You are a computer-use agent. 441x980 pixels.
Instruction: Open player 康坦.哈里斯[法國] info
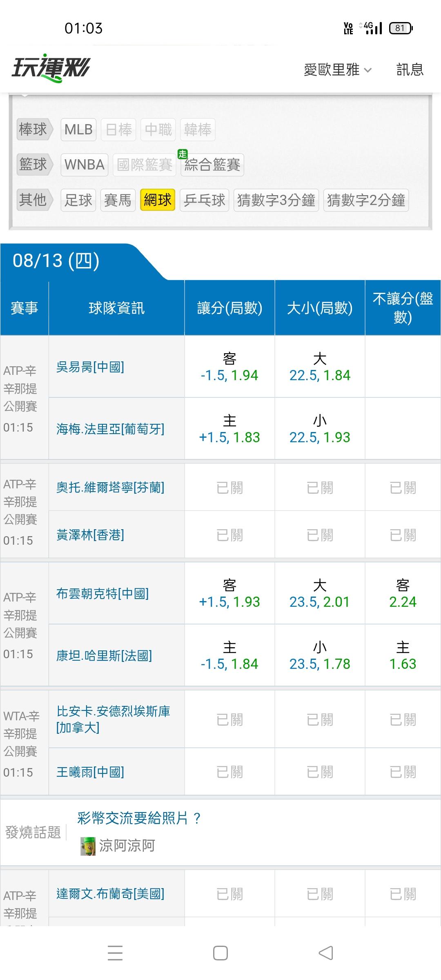[x=104, y=656]
